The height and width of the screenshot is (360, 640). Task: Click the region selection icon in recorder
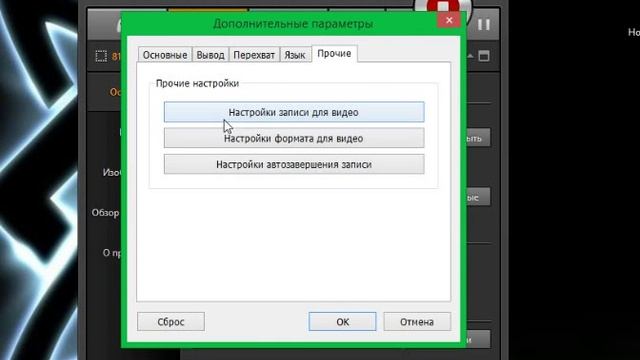point(101,56)
